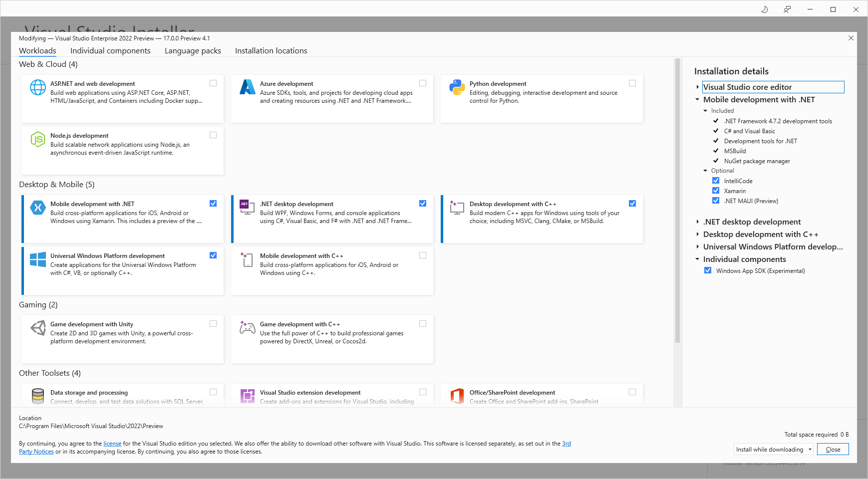The width and height of the screenshot is (868, 479).
Task: Select the Game development with Unity icon
Action: coord(37,328)
